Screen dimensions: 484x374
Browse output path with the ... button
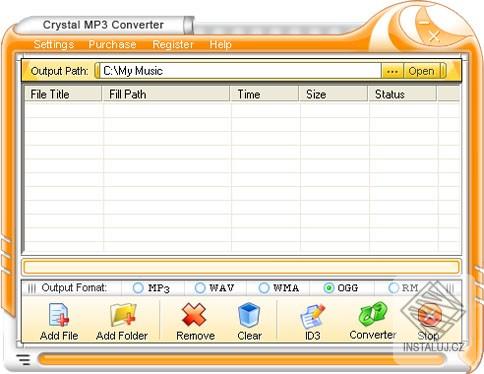[392, 71]
